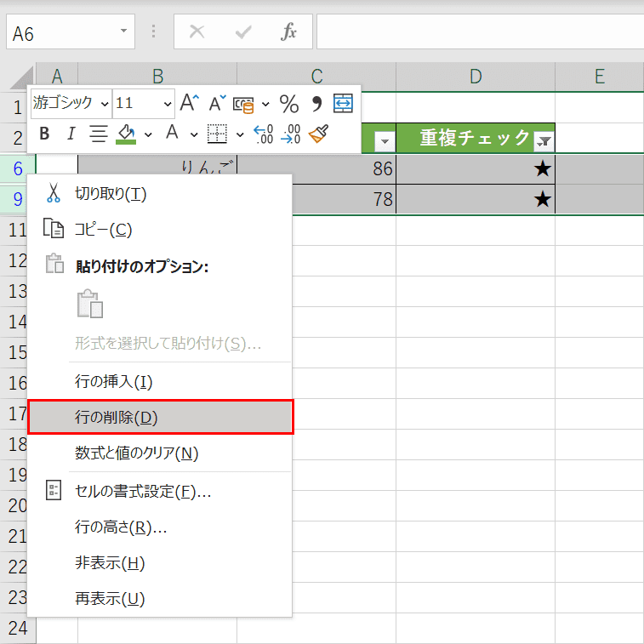Click the 重複チェック header cell
The width and height of the screenshot is (644, 644).
coord(476,138)
